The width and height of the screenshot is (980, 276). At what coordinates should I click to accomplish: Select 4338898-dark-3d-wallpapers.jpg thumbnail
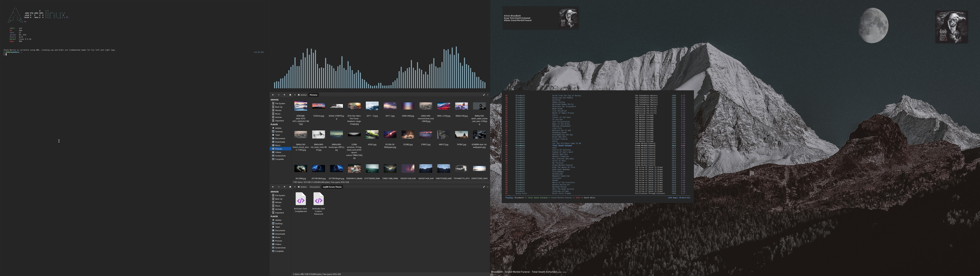[x=479, y=135]
